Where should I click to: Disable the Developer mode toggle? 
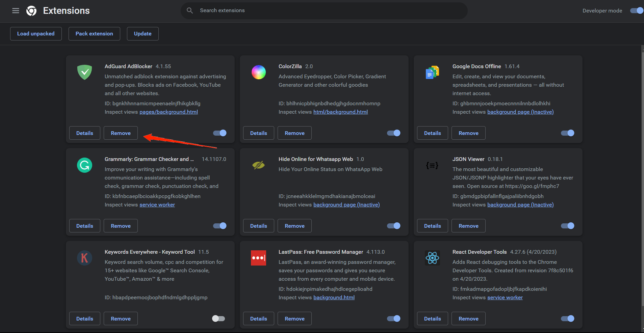(636, 10)
